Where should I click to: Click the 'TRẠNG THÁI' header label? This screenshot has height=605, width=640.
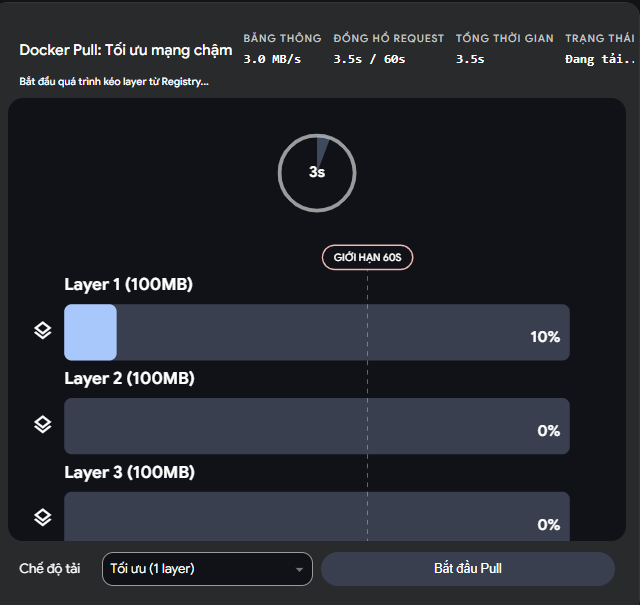(x=600, y=38)
